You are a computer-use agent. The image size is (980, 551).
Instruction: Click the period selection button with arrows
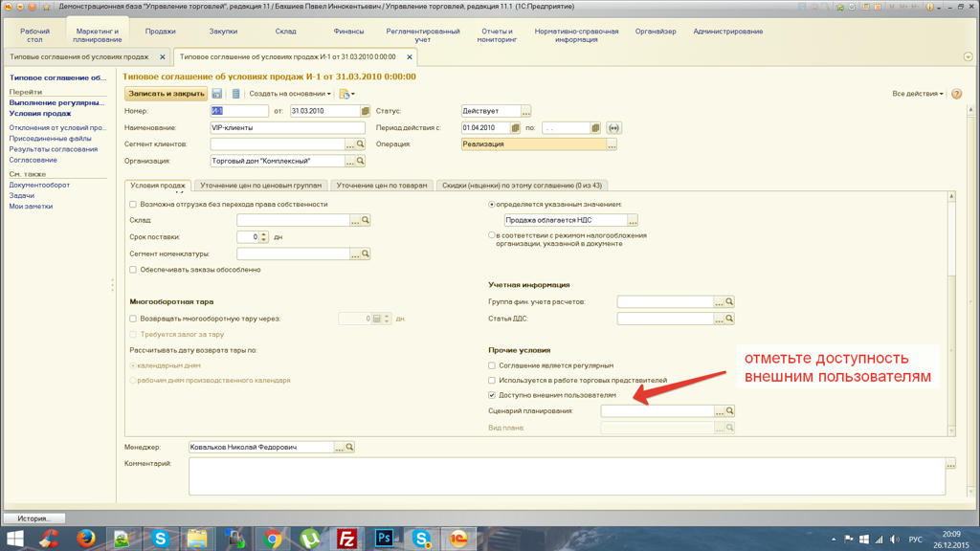click(x=613, y=128)
